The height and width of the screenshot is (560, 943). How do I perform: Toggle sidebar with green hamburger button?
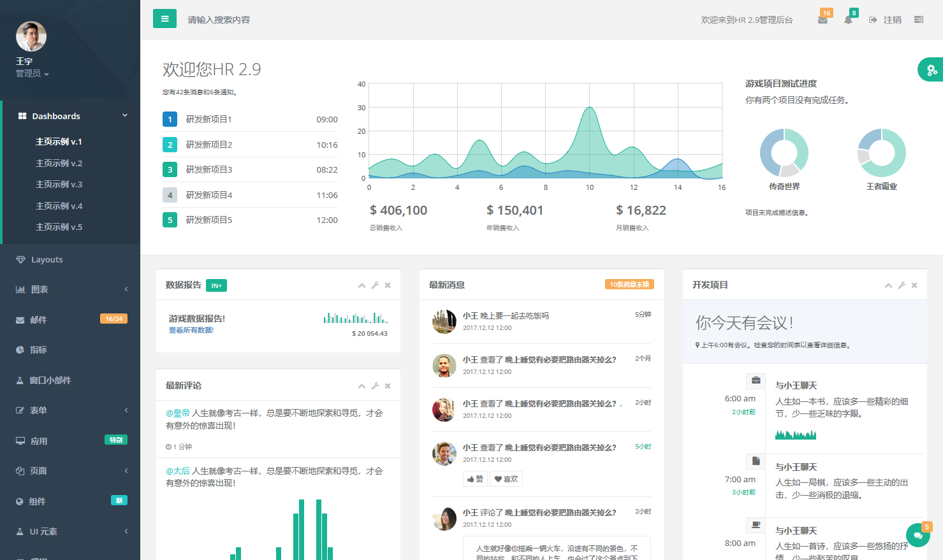tap(164, 18)
